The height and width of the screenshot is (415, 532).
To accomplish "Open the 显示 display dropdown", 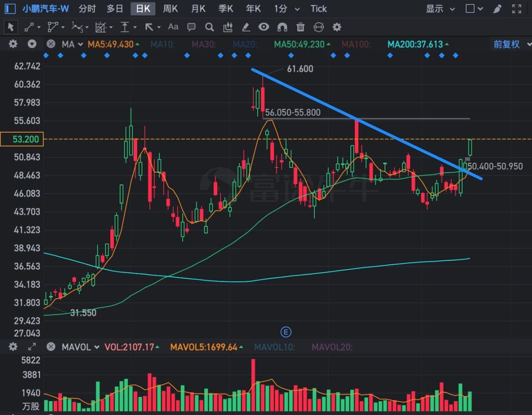I will point(441,8).
